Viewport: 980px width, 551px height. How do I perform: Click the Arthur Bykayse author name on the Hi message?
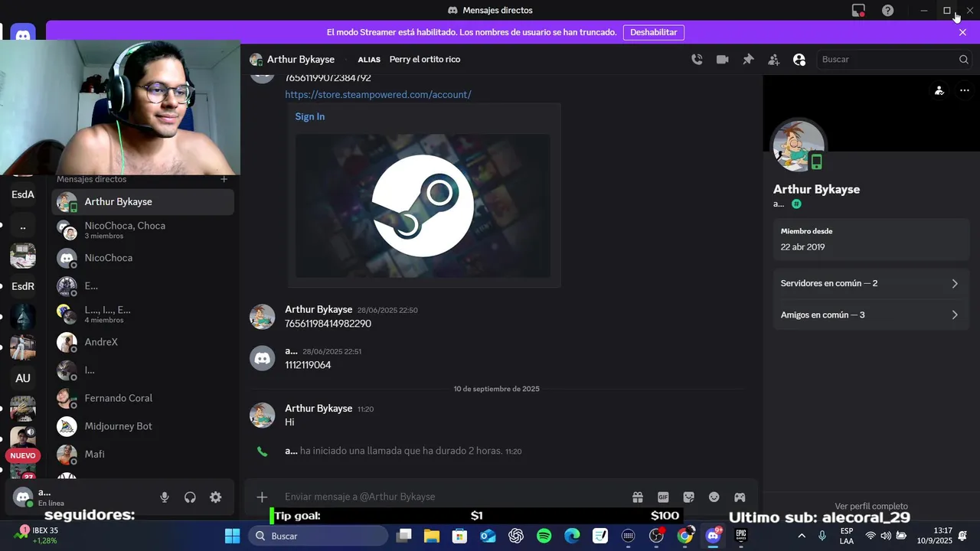[x=318, y=409]
